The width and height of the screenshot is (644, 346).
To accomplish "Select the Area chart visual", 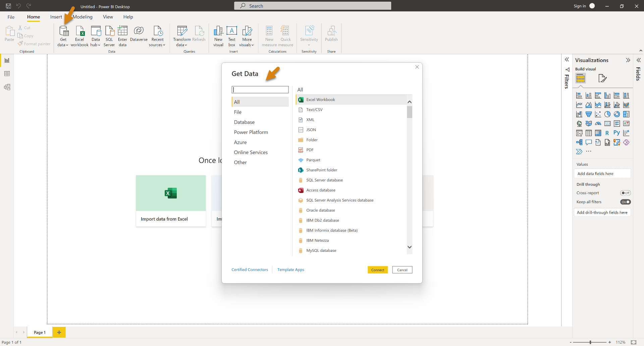I will click(x=589, y=105).
